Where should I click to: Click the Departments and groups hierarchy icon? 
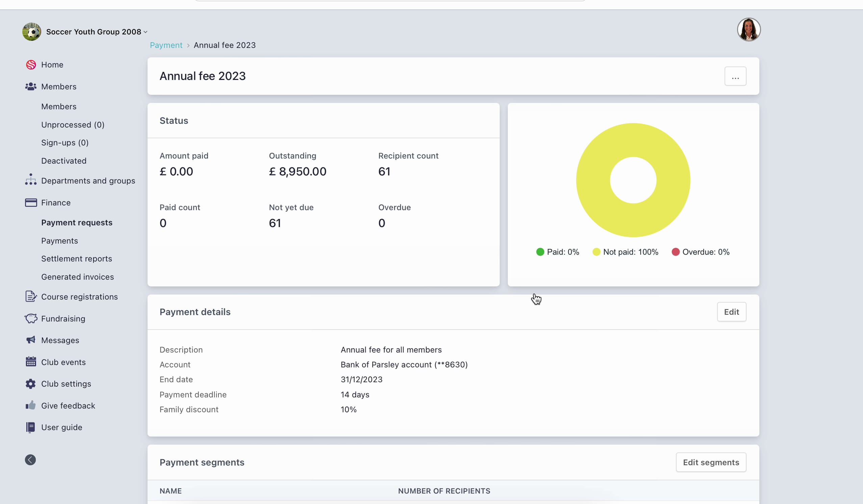(31, 179)
